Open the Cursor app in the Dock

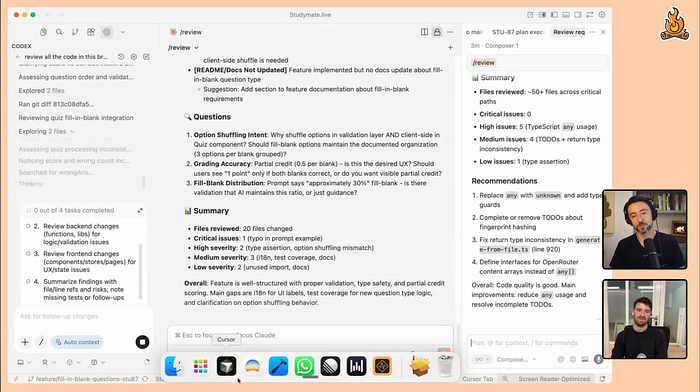pyautogui.click(x=226, y=367)
